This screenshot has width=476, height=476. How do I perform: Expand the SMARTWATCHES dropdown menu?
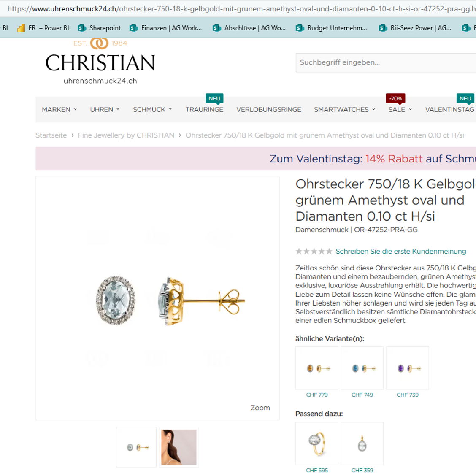[345, 109]
